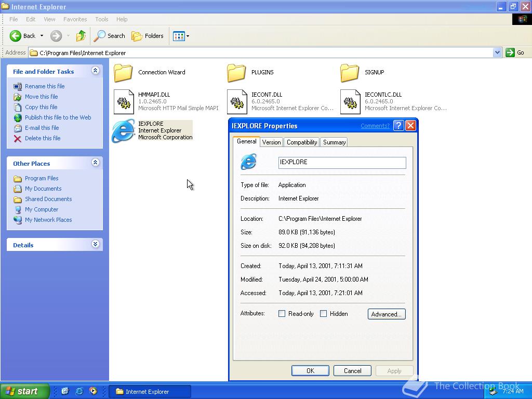Switch to the Version tab
This screenshot has width=532, height=399.
point(271,142)
